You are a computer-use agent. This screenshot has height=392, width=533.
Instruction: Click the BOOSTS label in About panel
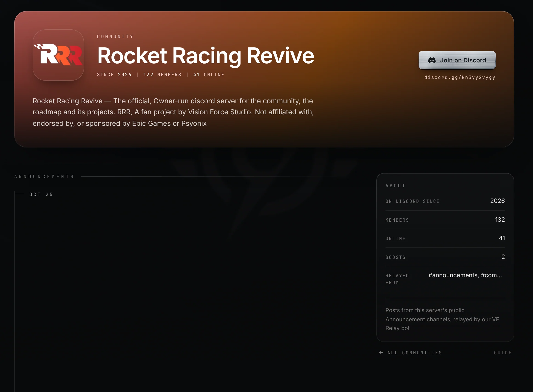click(x=395, y=257)
